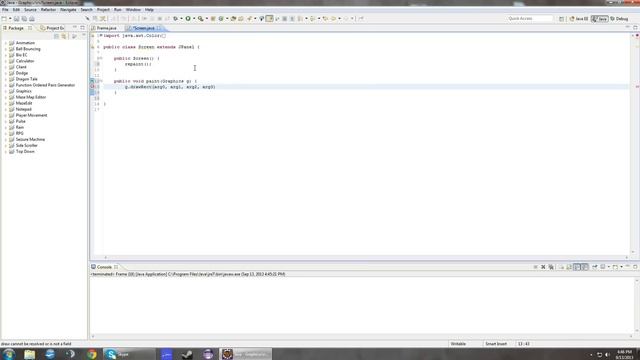Click the Quick Access search field
640x360 pixels.
tap(530, 19)
